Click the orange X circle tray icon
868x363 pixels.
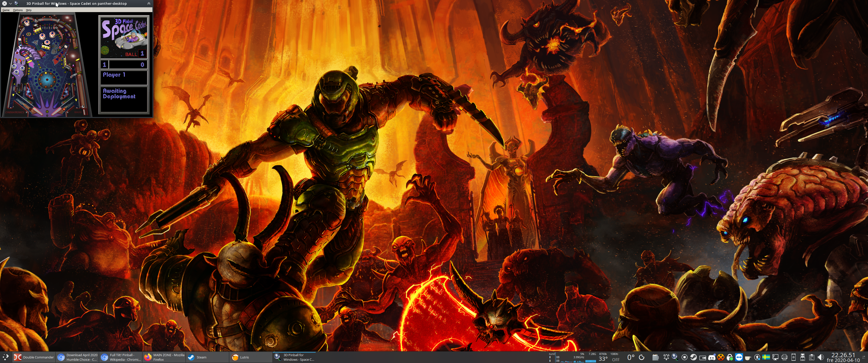click(721, 357)
